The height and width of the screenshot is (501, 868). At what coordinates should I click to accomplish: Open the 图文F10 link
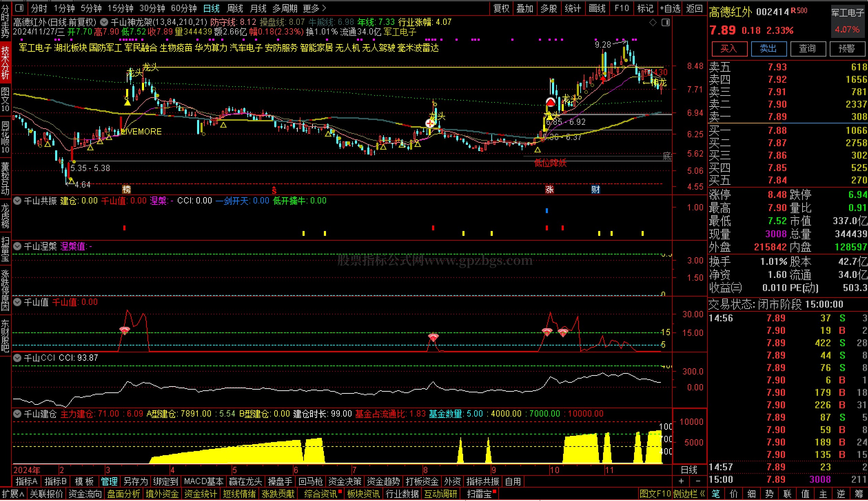(655, 494)
